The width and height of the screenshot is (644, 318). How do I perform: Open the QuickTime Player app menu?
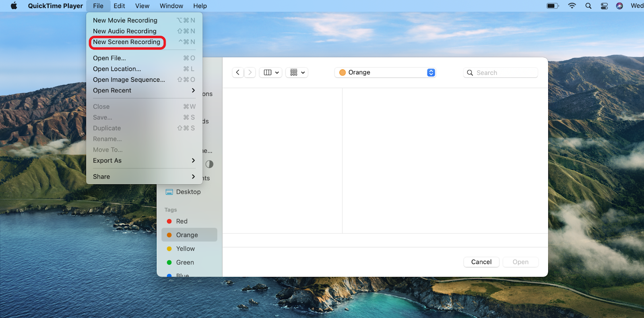56,6
